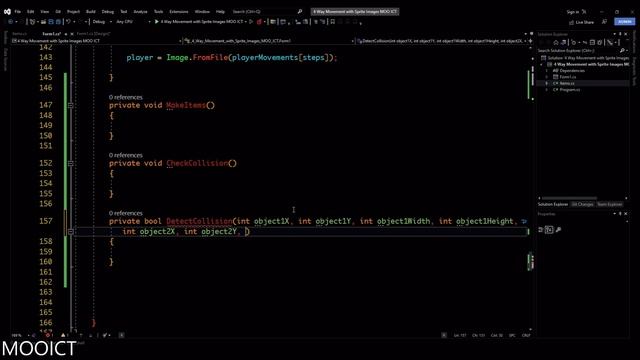Click the Categorized icon in Properties panel

pos(541,230)
